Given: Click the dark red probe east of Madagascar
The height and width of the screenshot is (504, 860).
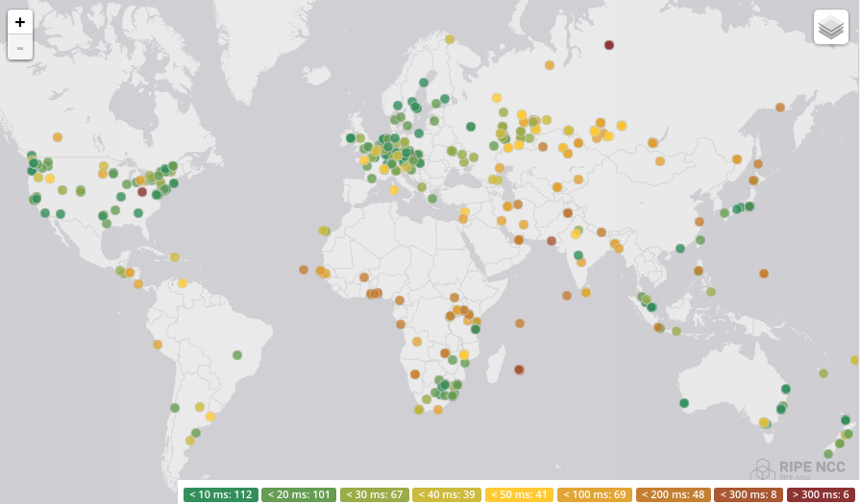Looking at the screenshot, I should 519,370.
